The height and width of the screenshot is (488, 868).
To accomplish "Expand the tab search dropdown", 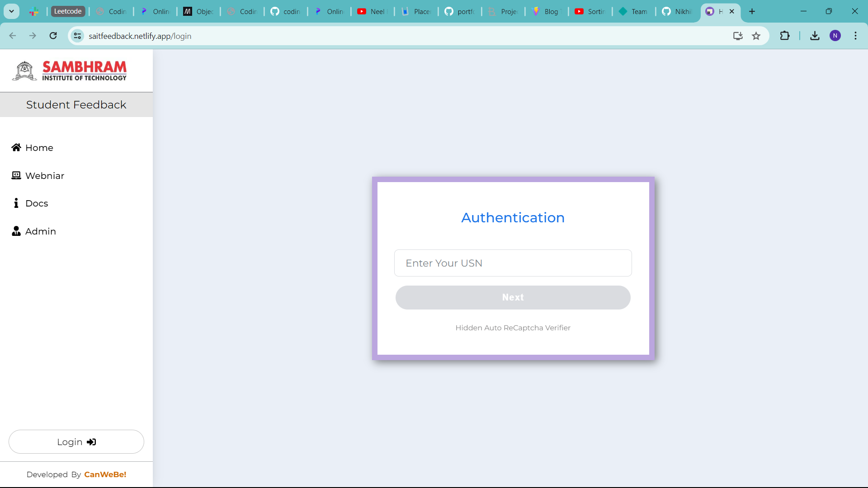I will (11, 11).
